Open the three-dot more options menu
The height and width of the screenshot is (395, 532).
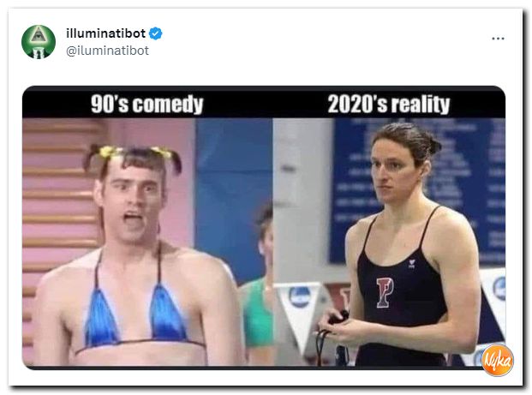tap(498, 39)
